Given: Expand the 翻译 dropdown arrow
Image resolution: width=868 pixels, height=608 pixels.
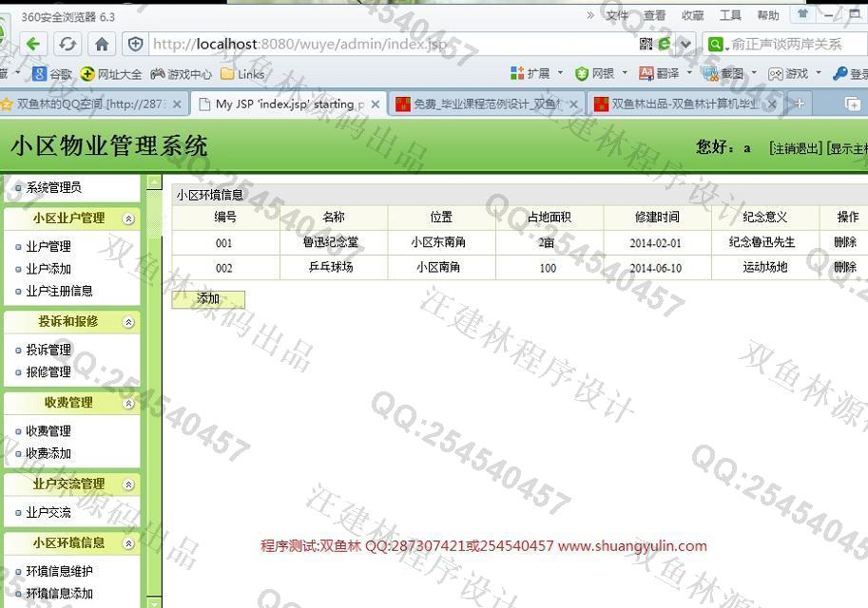Looking at the screenshot, I should click(x=689, y=72).
